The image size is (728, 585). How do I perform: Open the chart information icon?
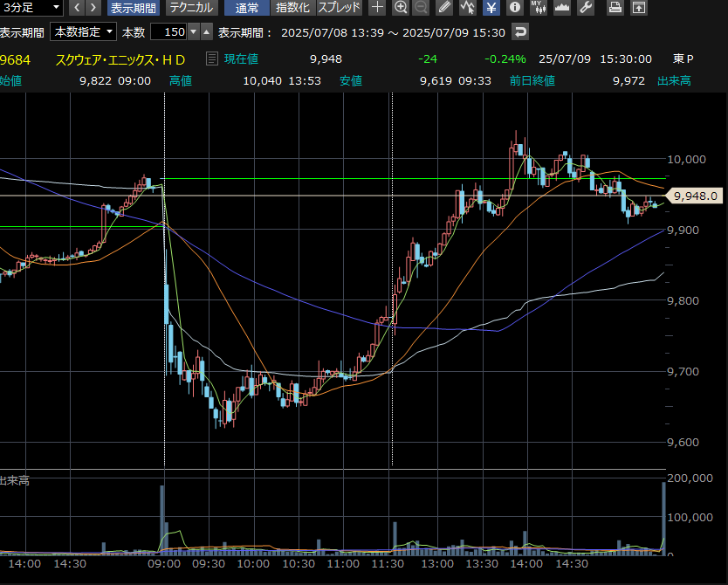point(515,8)
